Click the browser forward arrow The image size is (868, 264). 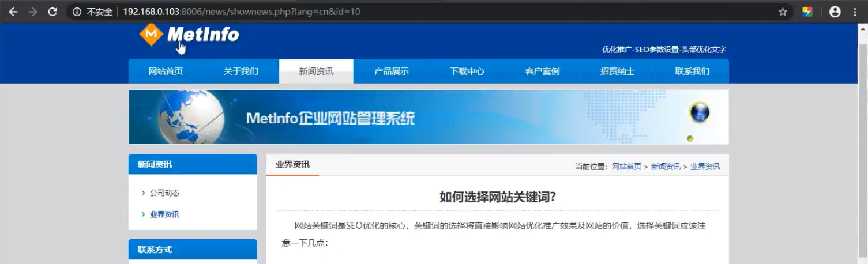pyautogui.click(x=33, y=12)
